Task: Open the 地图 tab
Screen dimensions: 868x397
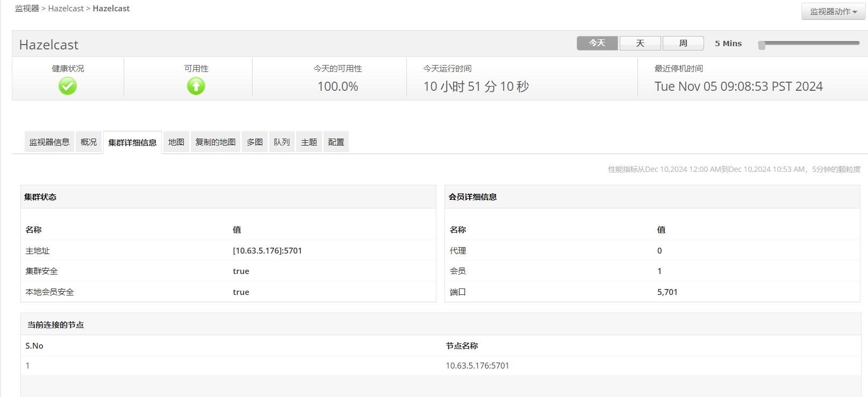Action: click(176, 142)
